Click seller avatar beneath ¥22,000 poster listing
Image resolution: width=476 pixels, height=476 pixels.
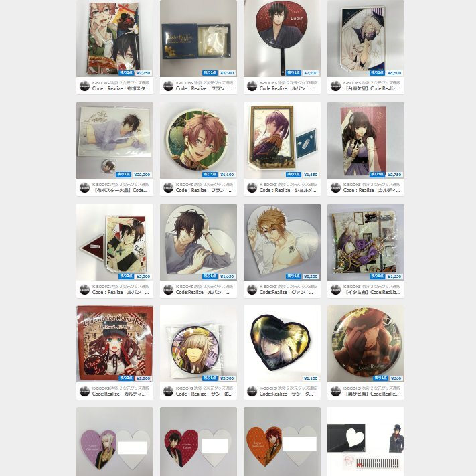click(x=85, y=187)
